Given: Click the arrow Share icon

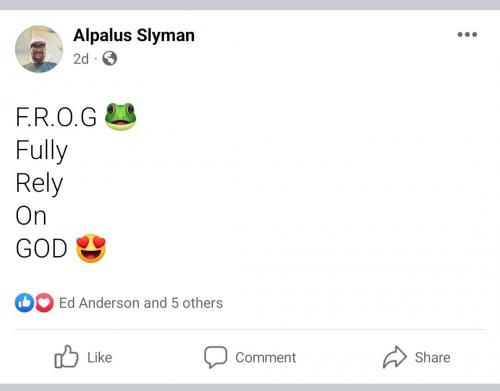Looking at the screenshot, I should pyautogui.click(x=395, y=357).
